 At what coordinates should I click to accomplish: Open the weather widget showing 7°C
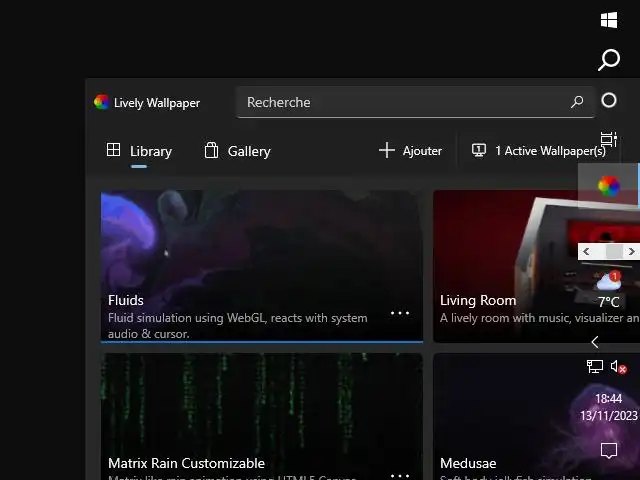[609, 290]
